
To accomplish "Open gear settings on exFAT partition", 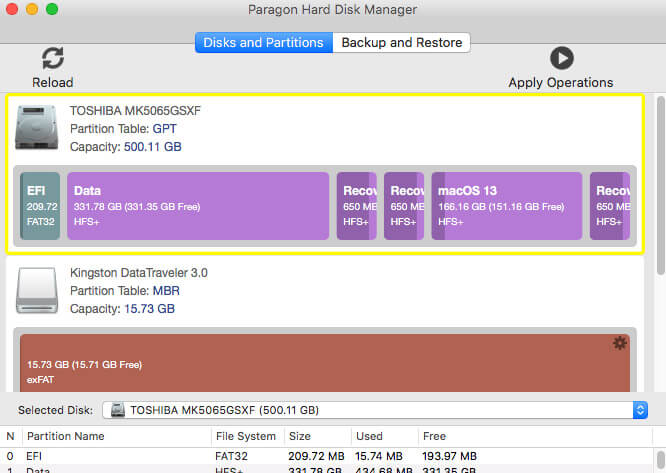I will click(620, 343).
